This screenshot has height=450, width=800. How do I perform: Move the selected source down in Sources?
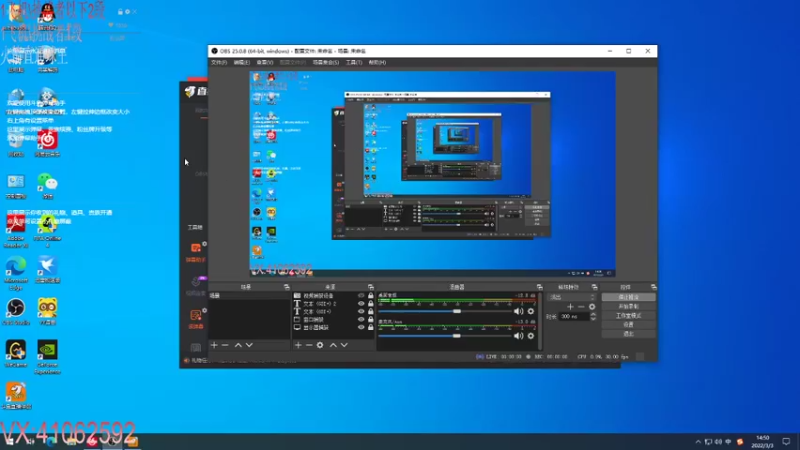(x=344, y=345)
